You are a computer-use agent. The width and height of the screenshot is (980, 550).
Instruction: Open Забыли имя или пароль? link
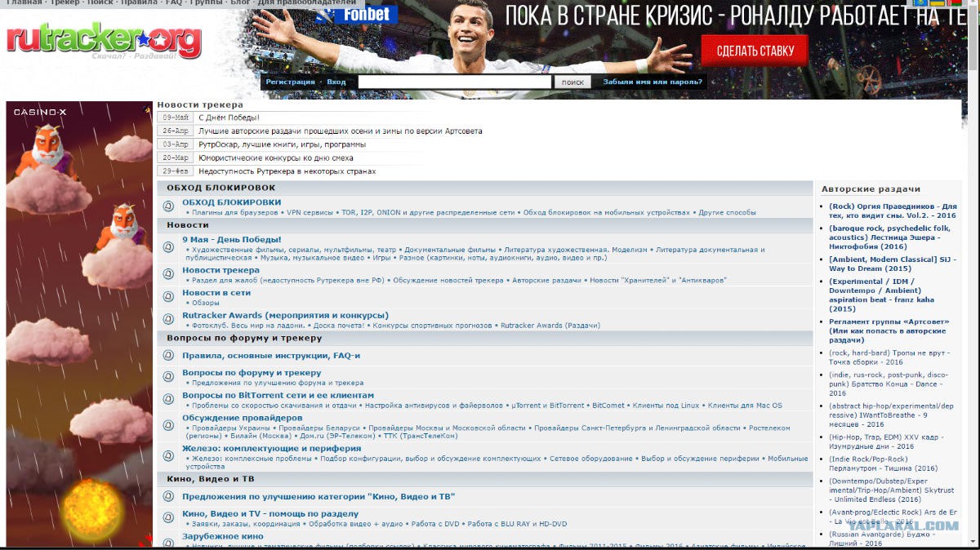coord(653,82)
